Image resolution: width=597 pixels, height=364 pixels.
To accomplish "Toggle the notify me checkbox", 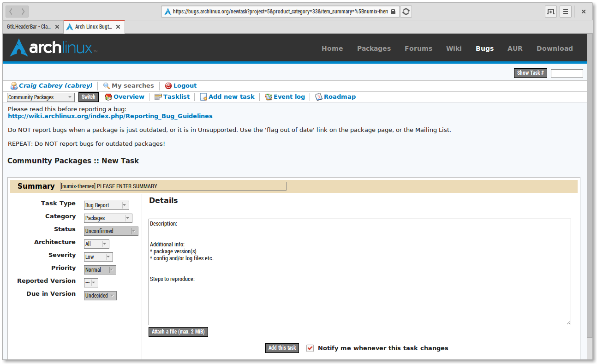I will pos(310,348).
